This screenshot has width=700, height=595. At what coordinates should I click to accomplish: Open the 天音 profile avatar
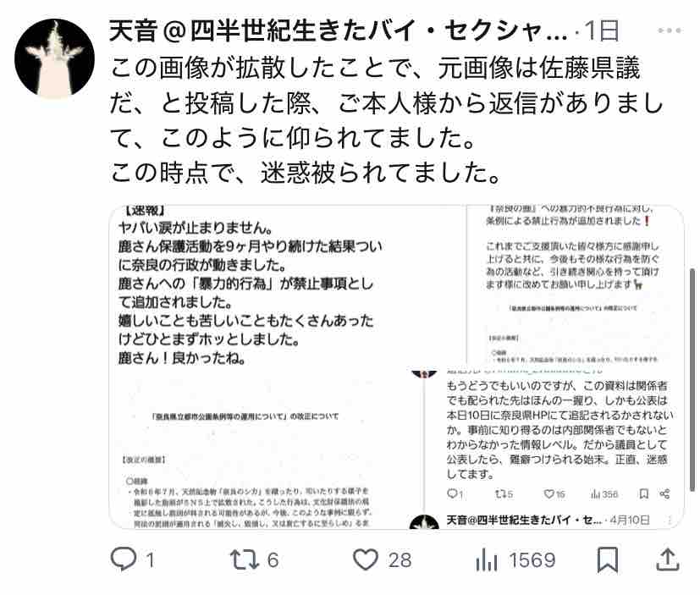pyautogui.click(x=54, y=58)
